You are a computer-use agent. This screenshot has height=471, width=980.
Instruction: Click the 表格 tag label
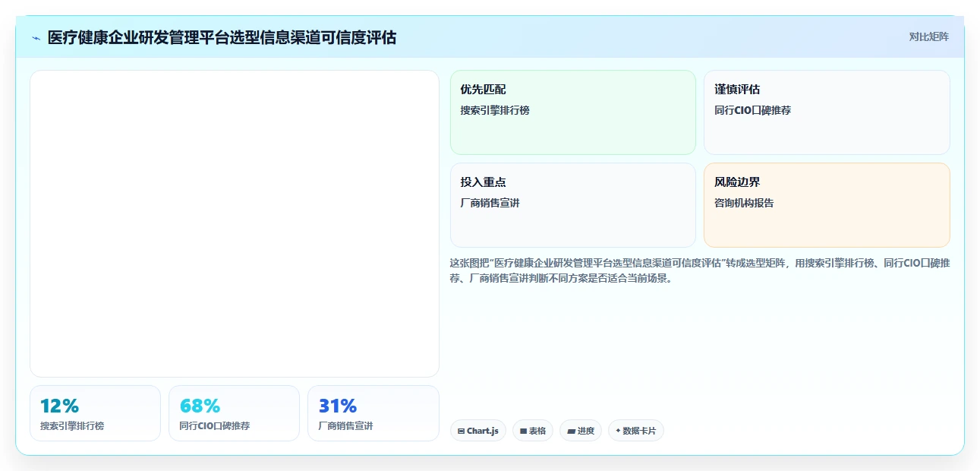pyautogui.click(x=537, y=431)
